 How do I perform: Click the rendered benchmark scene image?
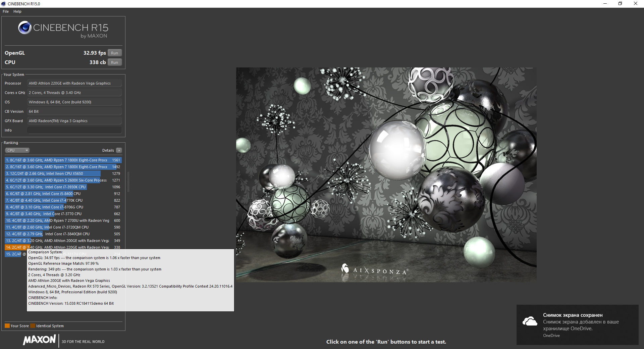tap(386, 174)
